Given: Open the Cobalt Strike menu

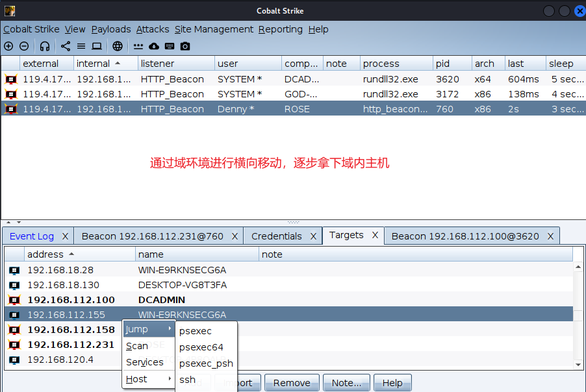Looking at the screenshot, I should (x=31, y=29).
